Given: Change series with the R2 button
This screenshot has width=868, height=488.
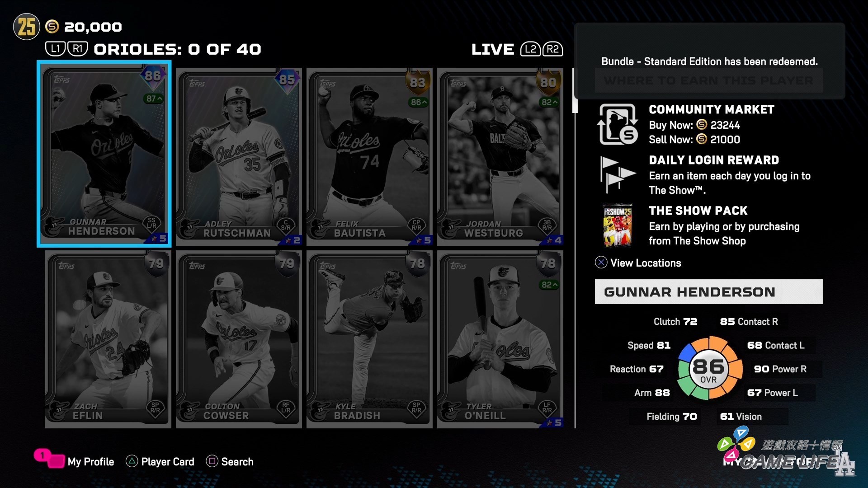Looking at the screenshot, I should pos(552,49).
